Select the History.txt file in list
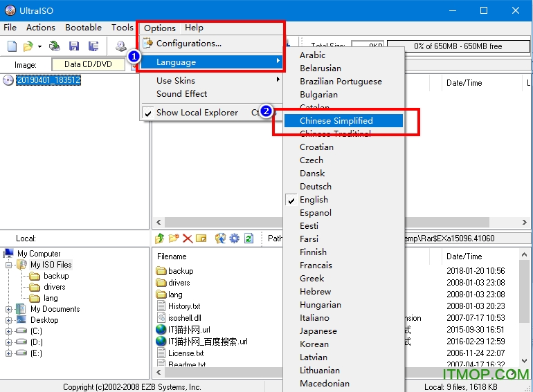 pyautogui.click(x=184, y=306)
